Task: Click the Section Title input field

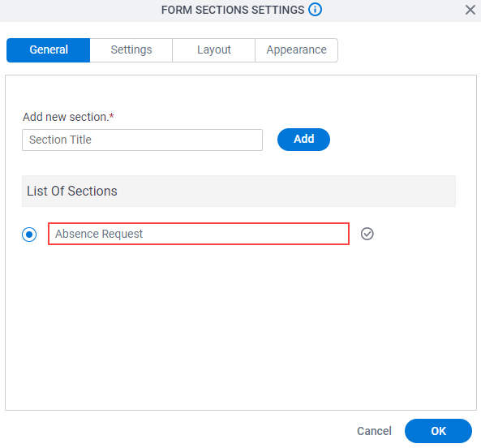Action: (142, 140)
